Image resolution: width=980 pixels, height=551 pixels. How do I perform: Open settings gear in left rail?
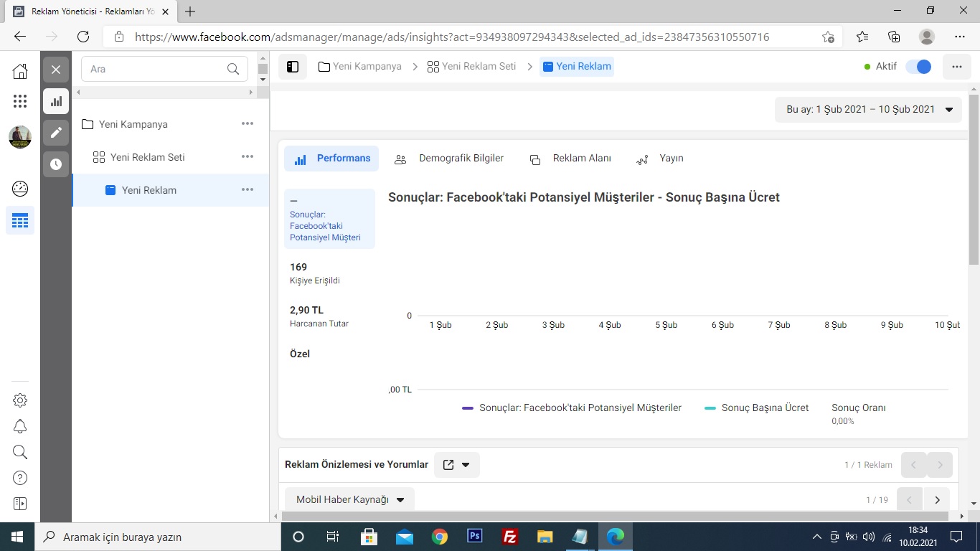20,400
